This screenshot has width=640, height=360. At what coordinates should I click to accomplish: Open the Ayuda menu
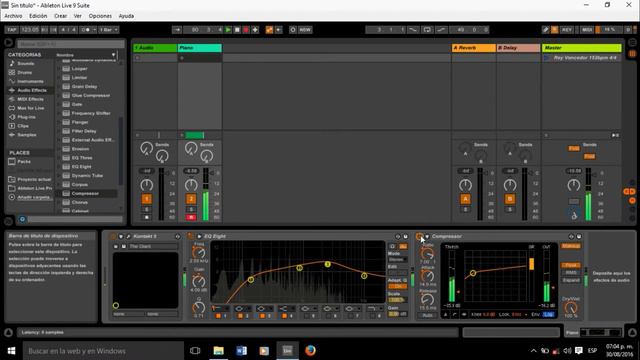tap(126, 16)
